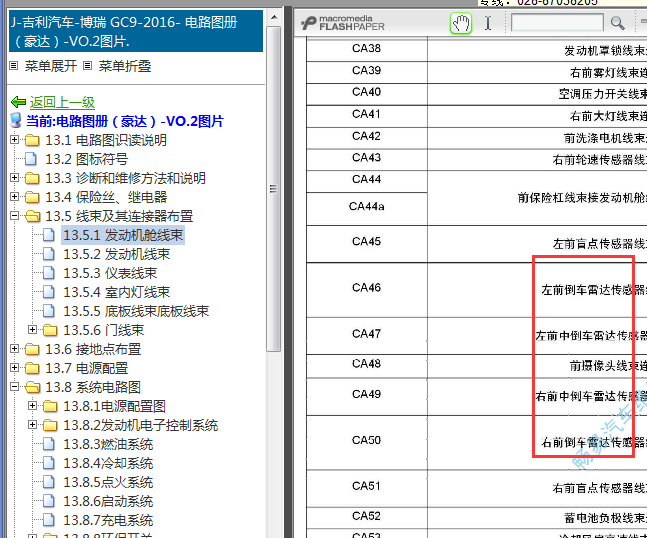Open 13.8.6启动系统 item

tap(108, 501)
